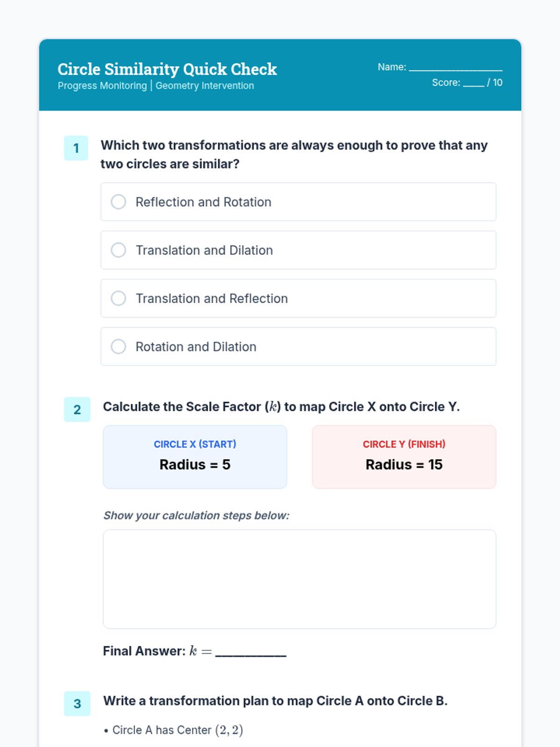Click the Circle Similarity Quick Check title
This screenshot has width=560, height=747.
click(x=167, y=69)
